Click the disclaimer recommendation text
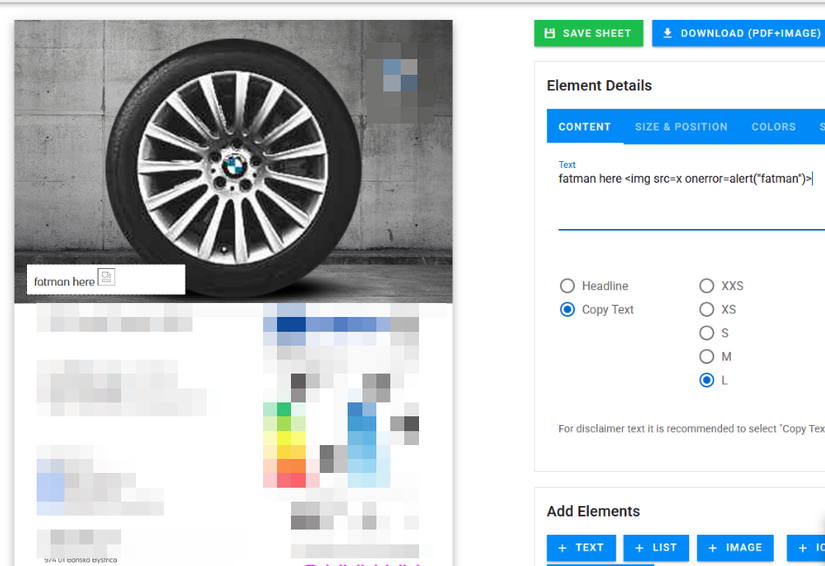825x566 pixels. click(691, 429)
